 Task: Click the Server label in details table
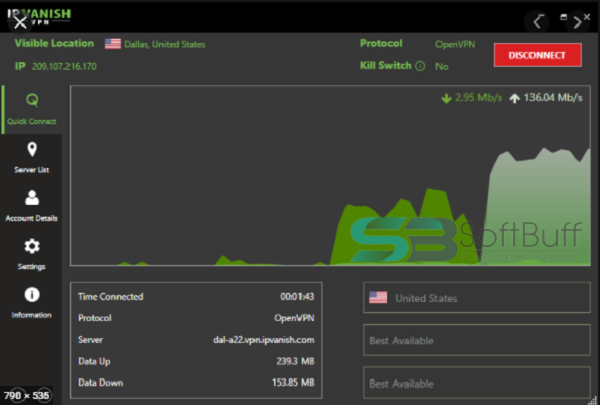pos(90,340)
